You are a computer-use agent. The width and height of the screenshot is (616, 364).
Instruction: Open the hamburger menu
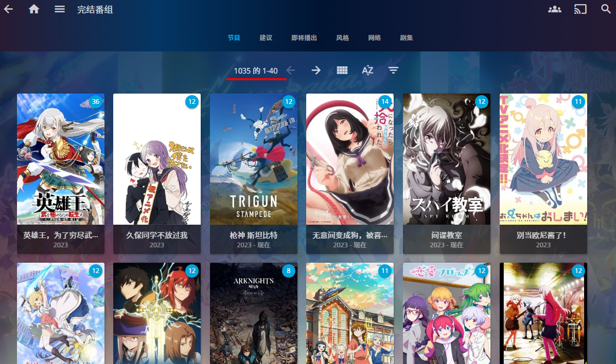[x=60, y=9]
